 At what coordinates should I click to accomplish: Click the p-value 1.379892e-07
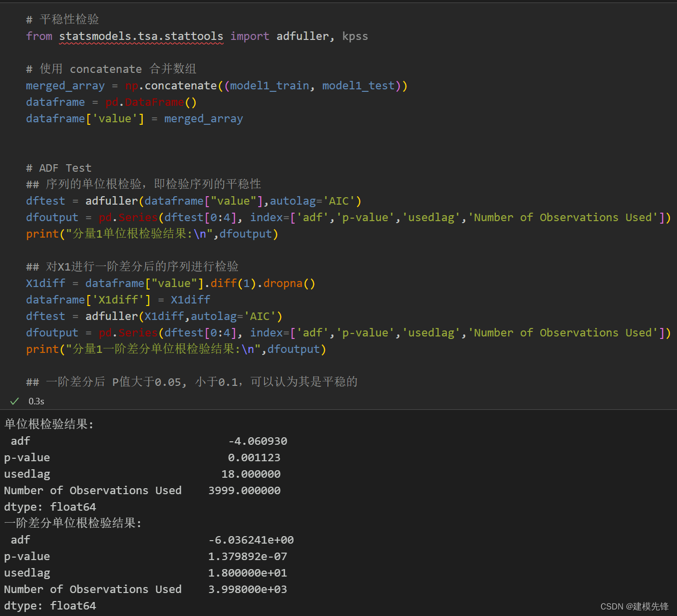pos(248,557)
